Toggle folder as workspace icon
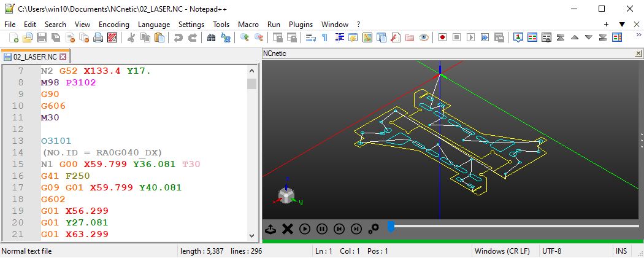644x258 pixels. click(x=409, y=38)
